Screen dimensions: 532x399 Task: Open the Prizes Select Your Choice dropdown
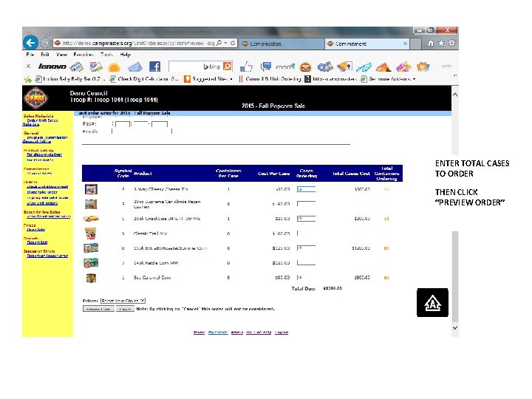click(x=123, y=301)
